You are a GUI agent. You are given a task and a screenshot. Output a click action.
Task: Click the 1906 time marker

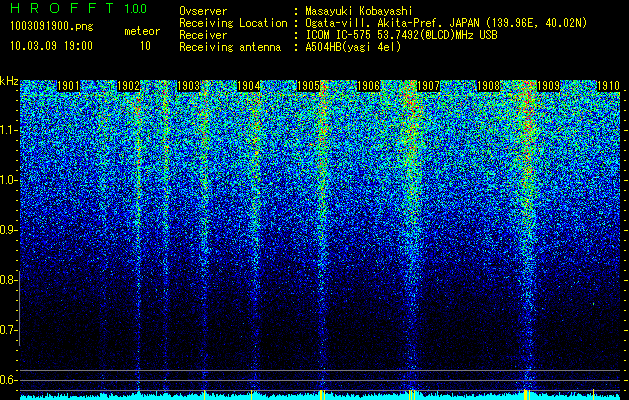[368, 86]
